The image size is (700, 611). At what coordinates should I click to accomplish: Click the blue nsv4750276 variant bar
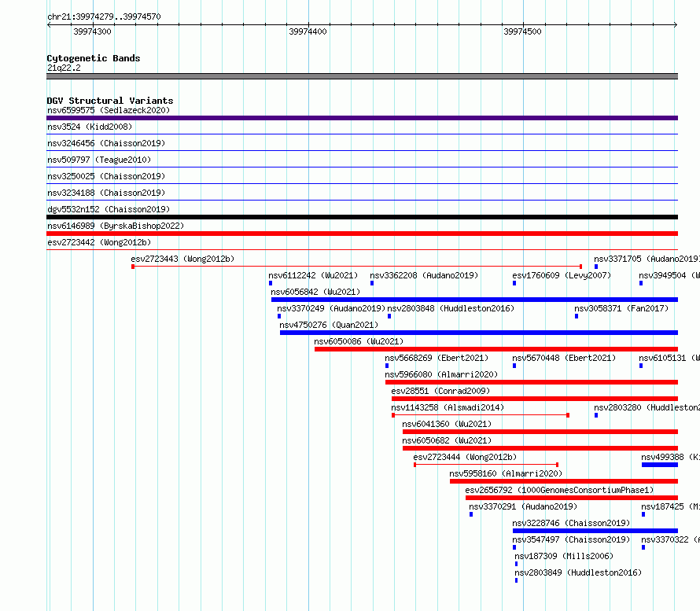pos(479,333)
